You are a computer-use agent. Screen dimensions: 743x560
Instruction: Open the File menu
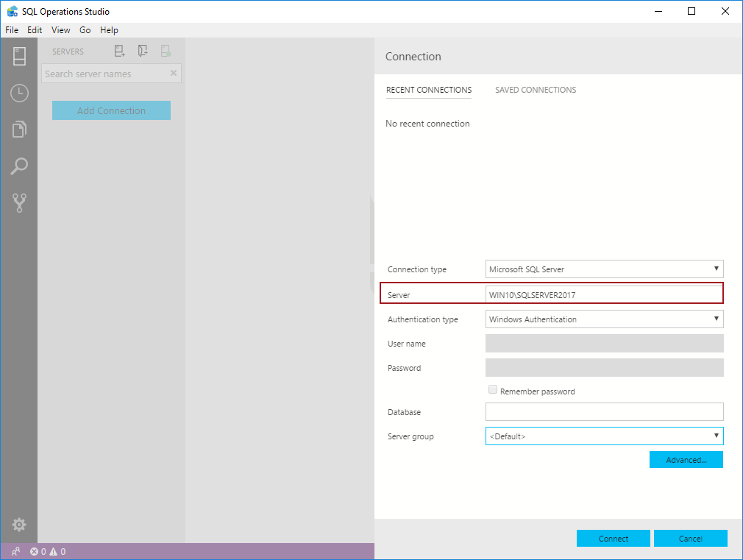coord(12,30)
